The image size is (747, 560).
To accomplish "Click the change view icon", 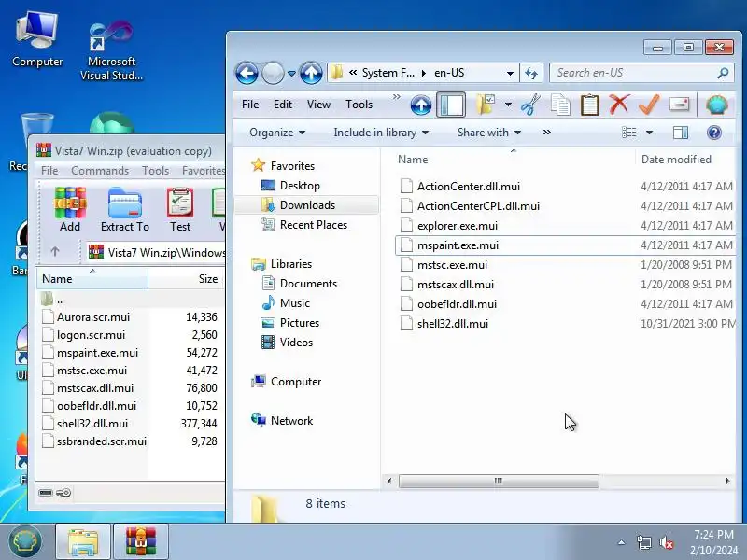I will [628, 133].
